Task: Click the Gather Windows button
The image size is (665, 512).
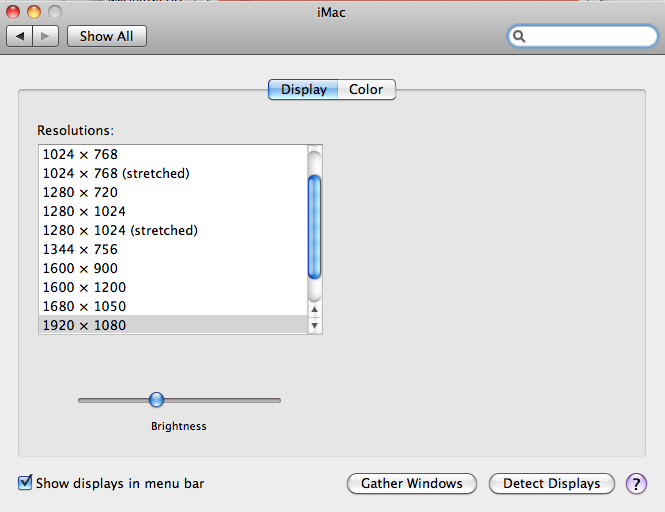Action: (412, 484)
